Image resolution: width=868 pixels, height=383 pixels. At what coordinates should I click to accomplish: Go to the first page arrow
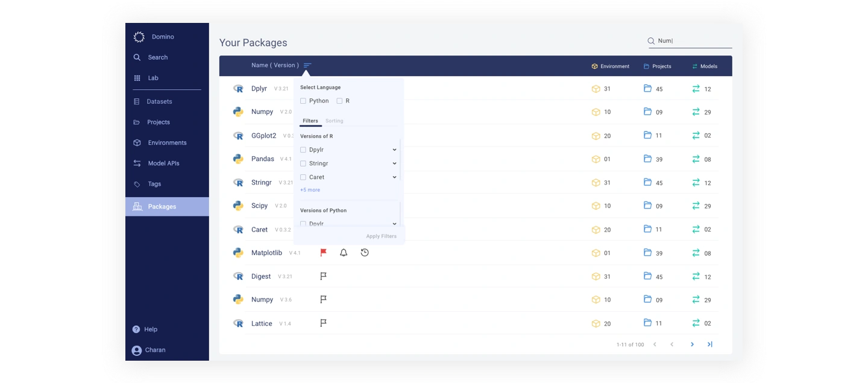(x=655, y=344)
